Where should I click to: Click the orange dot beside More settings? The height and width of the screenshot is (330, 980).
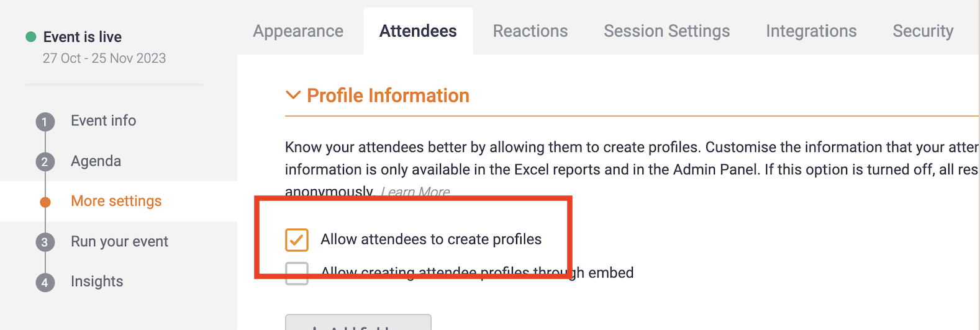45,202
